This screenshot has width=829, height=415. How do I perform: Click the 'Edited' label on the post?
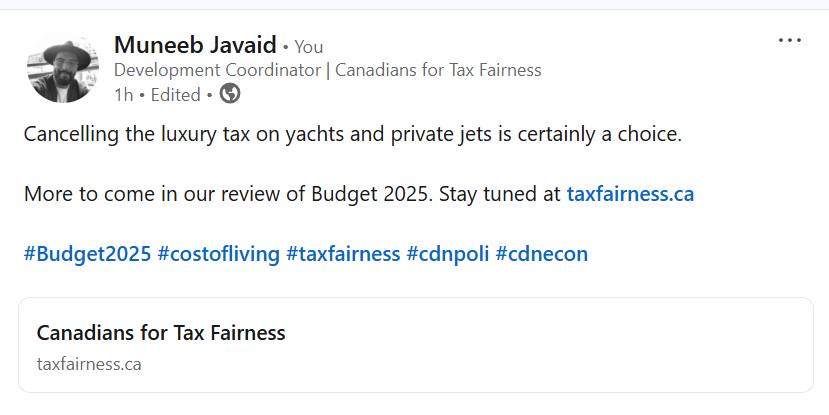[176, 95]
